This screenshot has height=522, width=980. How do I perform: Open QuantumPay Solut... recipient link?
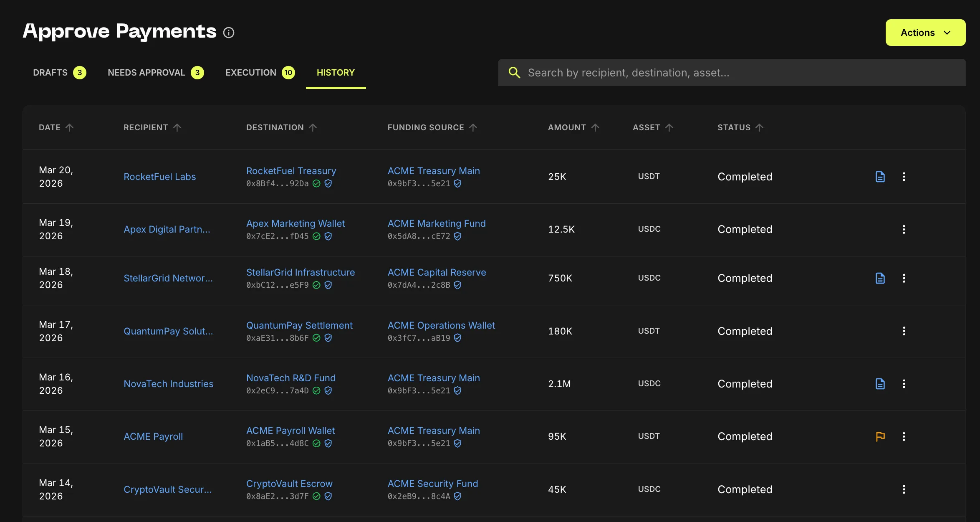click(168, 331)
